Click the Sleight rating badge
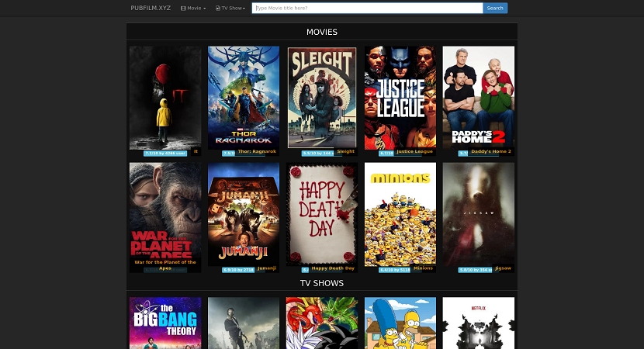Viewport: 644px width, 349px height. click(x=318, y=153)
